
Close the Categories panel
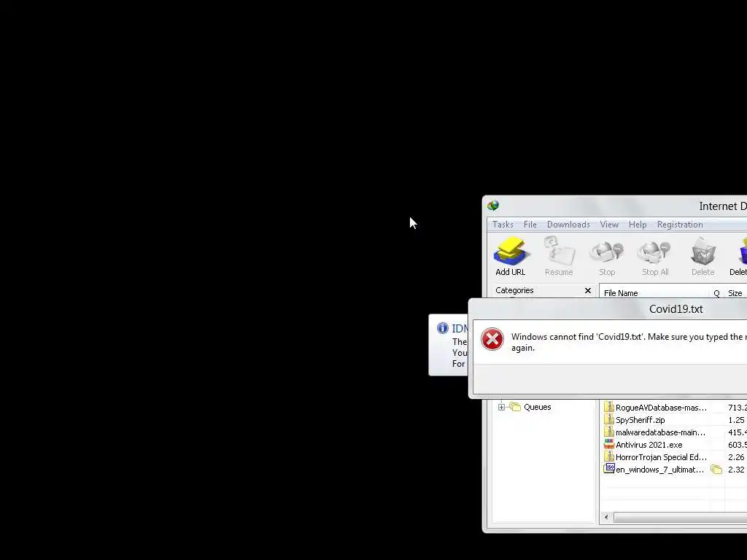click(x=588, y=290)
